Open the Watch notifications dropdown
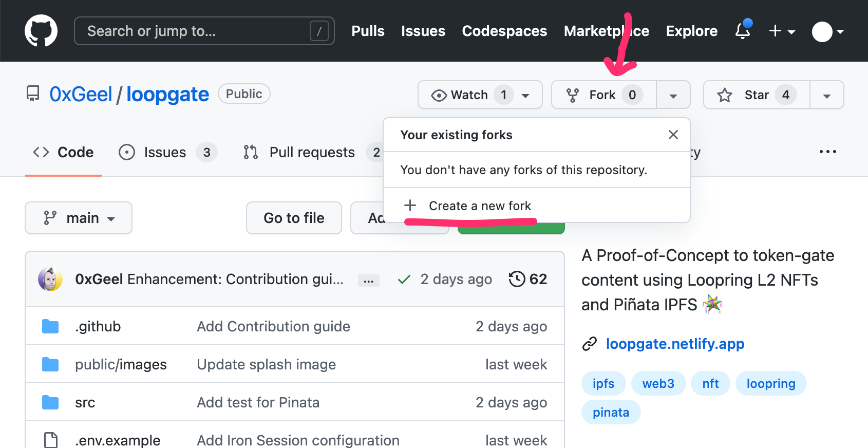The width and height of the screenshot is (868, 448). (480, 95)
